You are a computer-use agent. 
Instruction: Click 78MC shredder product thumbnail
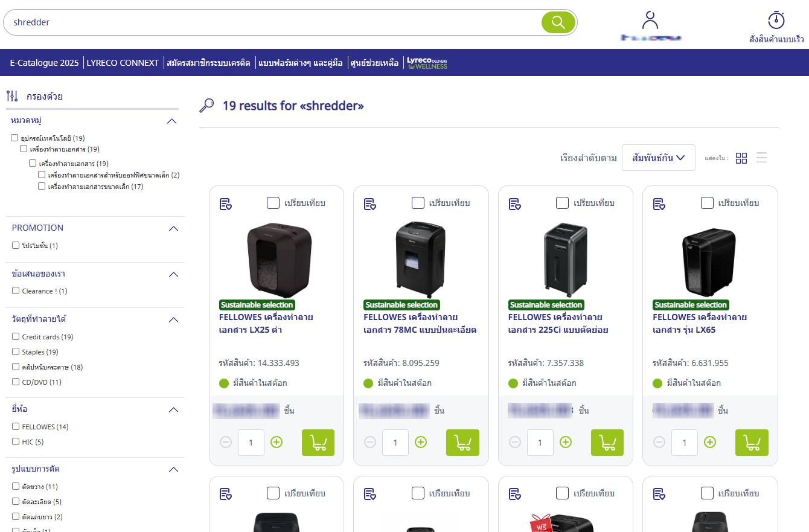click(x=420, y=260)
